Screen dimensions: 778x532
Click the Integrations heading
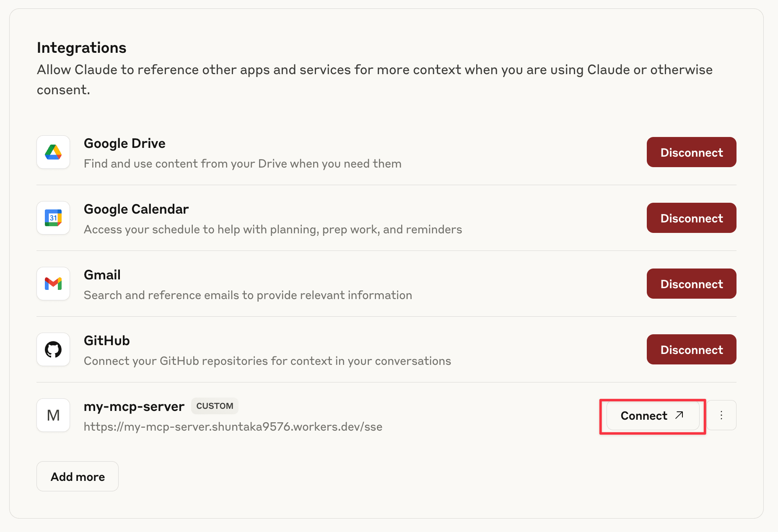82,48
